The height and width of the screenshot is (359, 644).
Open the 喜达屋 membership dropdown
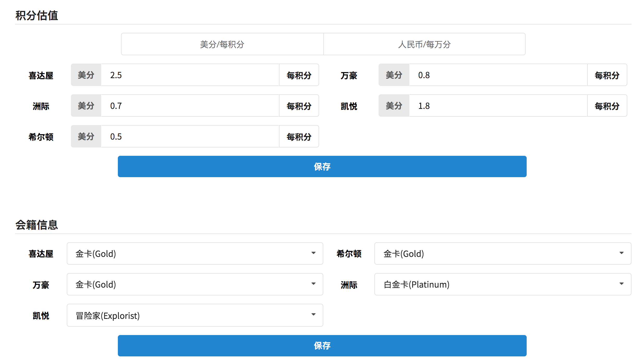coord(195,253)
